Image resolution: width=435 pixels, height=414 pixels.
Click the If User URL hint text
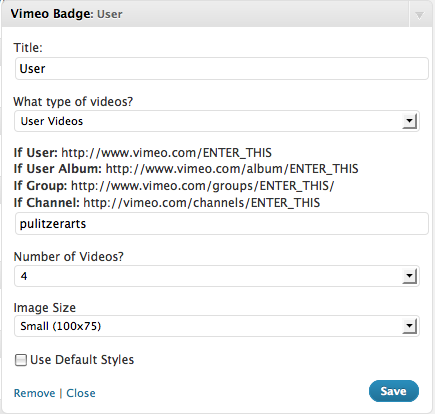click(143, 153)
